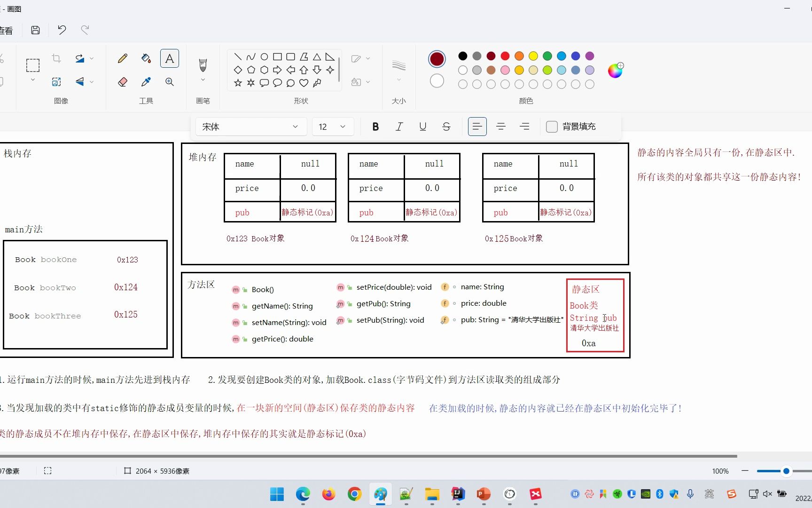This screenshot has height=508, width=812.
Task: Select the triangle shape
Action: 317,57
